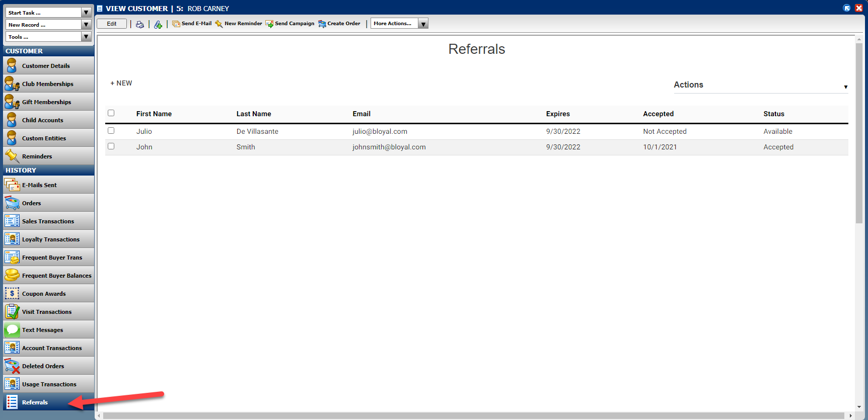Click the Edit button

click(112, 24)
